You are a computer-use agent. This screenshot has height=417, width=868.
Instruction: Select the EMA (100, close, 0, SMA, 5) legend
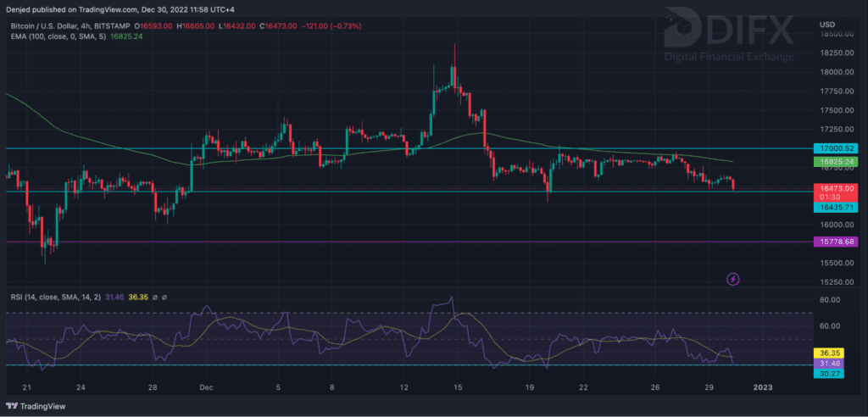(x=61, y=36)
